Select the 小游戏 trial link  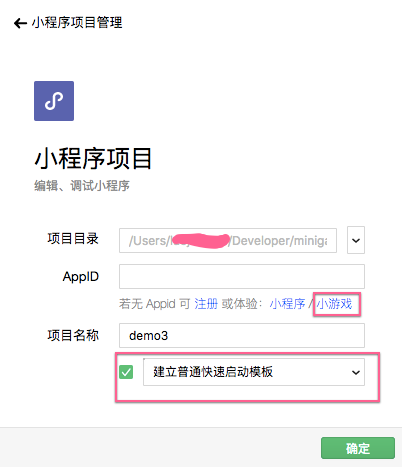pos(334,304)
